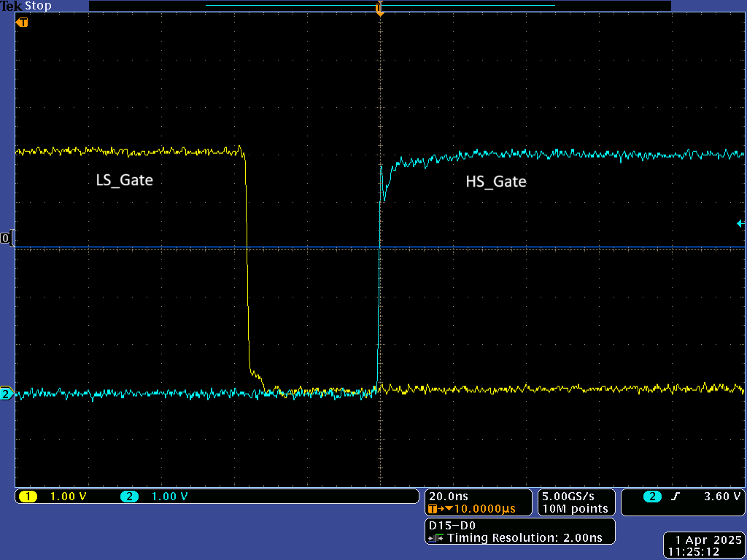Click the cyan channel 2 badge
747x560 pixels.
click(x=130, y=497)
